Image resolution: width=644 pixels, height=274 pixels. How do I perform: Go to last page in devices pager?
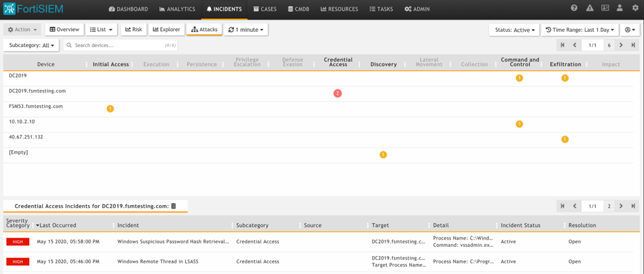coord(633,45)
